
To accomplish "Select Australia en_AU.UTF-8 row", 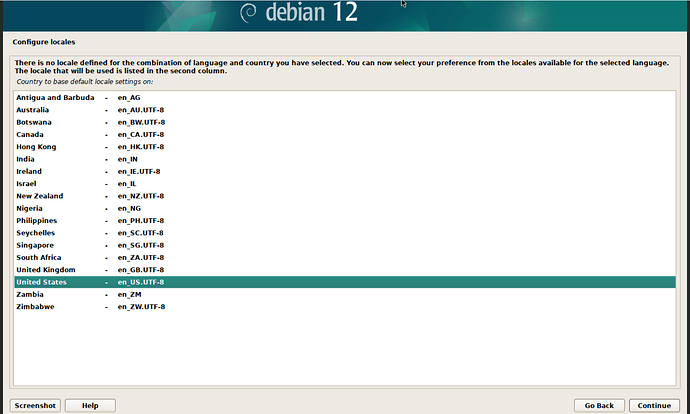I will coord(345,110).
